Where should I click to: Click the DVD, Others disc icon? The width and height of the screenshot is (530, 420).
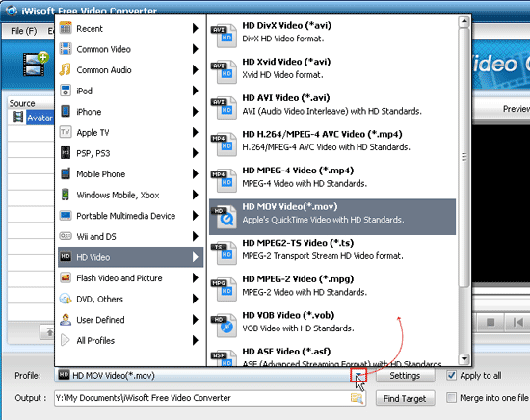pyautogui.click(x=66, y=299)
